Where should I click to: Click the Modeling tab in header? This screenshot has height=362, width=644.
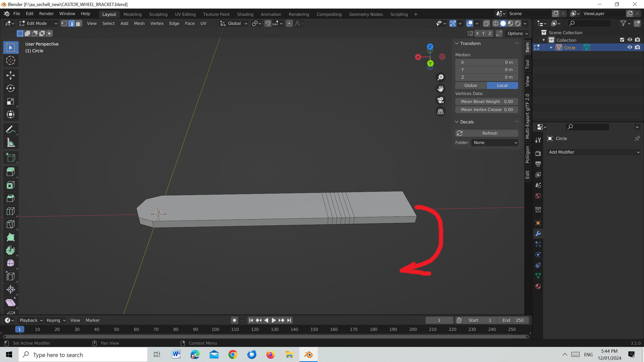(132, 14)
